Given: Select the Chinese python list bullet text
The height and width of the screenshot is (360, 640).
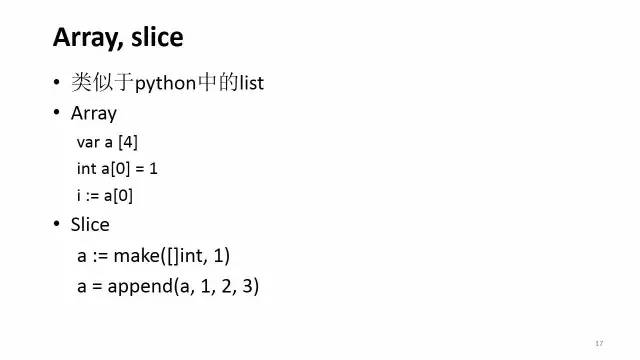Looking at the screenshot, I should [167, 82].
